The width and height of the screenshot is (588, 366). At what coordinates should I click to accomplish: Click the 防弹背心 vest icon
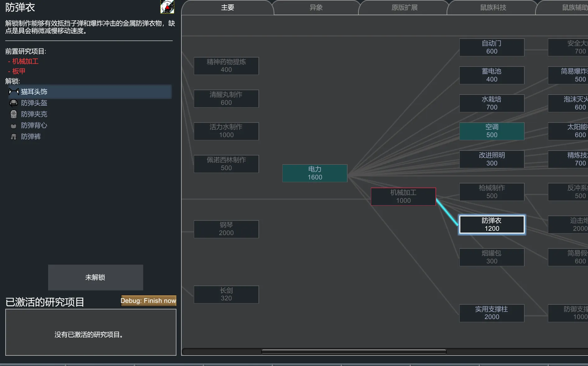[14, 126]
